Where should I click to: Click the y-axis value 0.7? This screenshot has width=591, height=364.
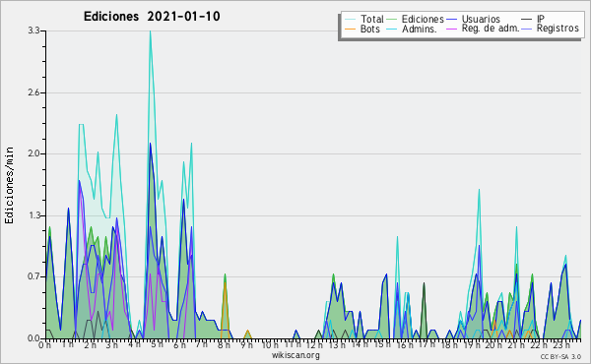click(x=33, y=277)
